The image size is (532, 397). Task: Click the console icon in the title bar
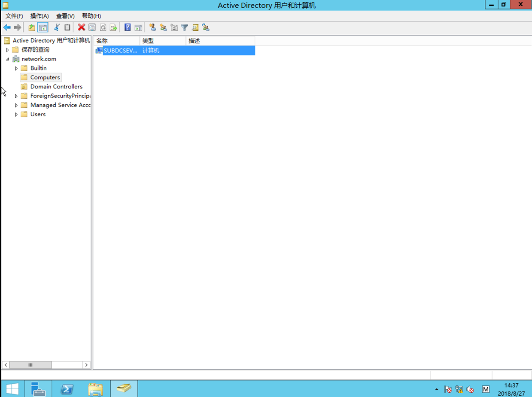click(6, 5)
